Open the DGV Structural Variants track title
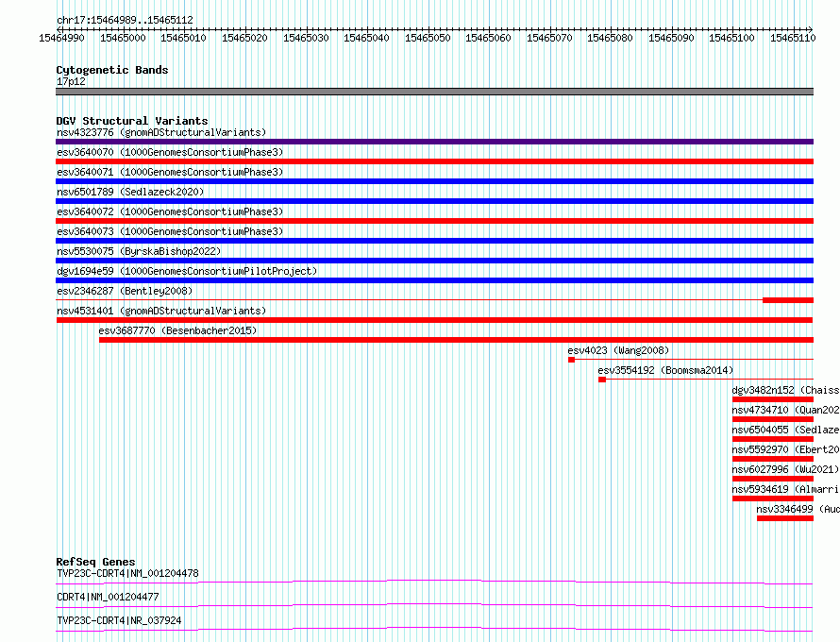840x642 pixels. 132,121
